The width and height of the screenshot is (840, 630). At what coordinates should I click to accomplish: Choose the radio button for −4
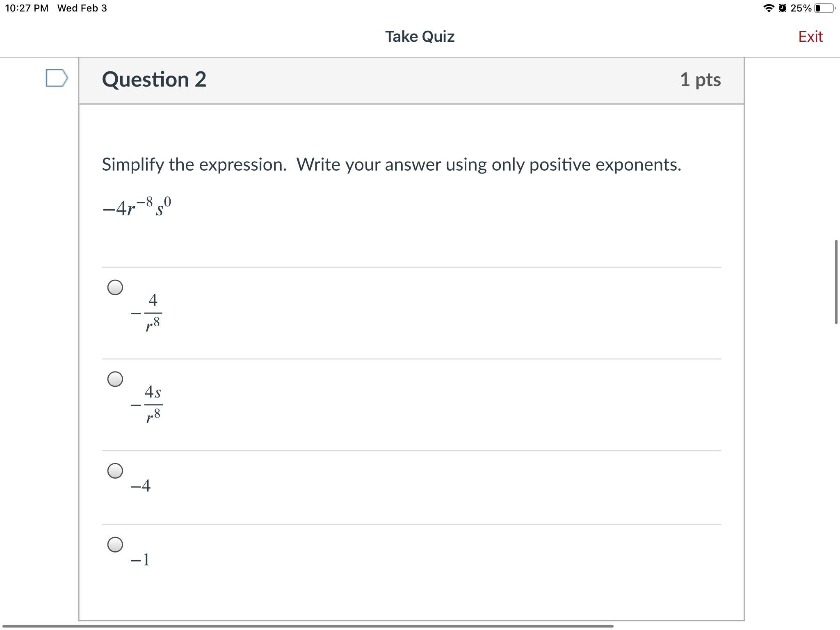(115, 471)
